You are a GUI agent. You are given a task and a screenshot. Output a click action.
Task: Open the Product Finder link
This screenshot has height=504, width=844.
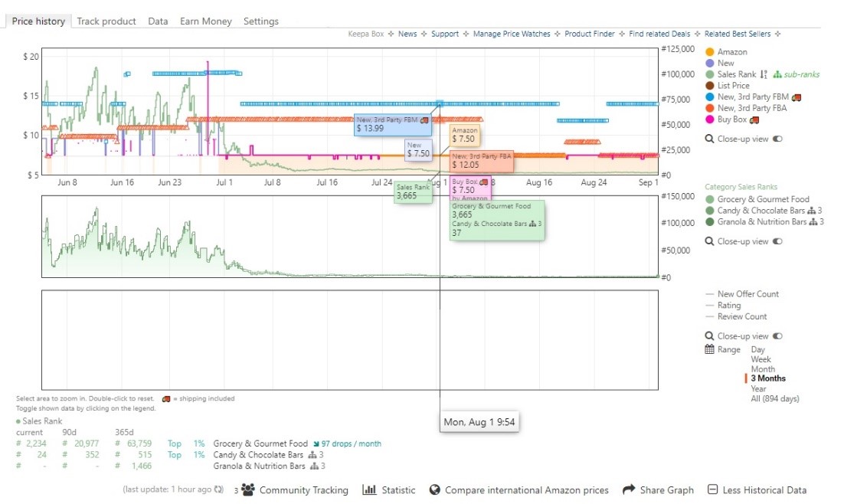pos(590,34)
